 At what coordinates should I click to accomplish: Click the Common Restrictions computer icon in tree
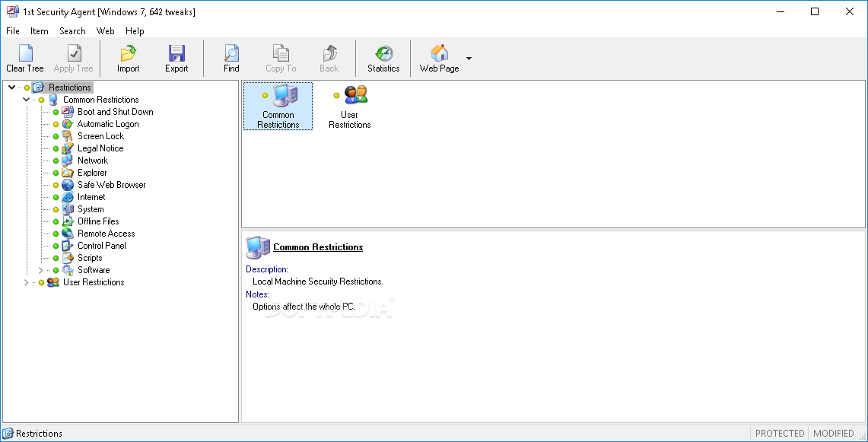53,100
